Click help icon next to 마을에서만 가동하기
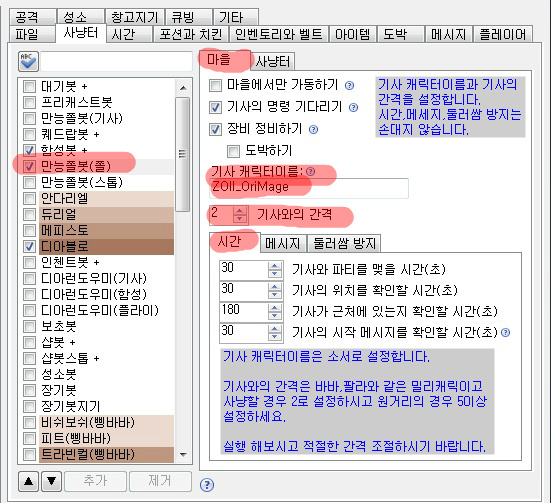 349,85
